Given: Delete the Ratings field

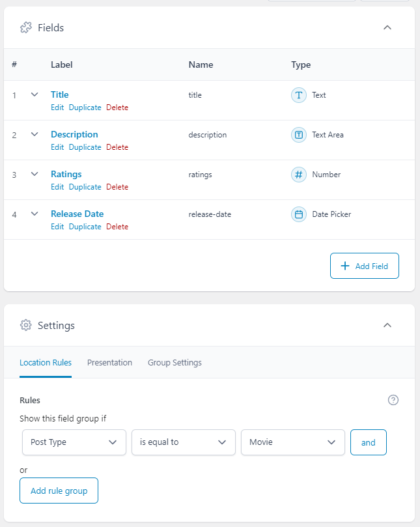Looking at the screenshot, I should pyautogui.click(x=117, y=187).
